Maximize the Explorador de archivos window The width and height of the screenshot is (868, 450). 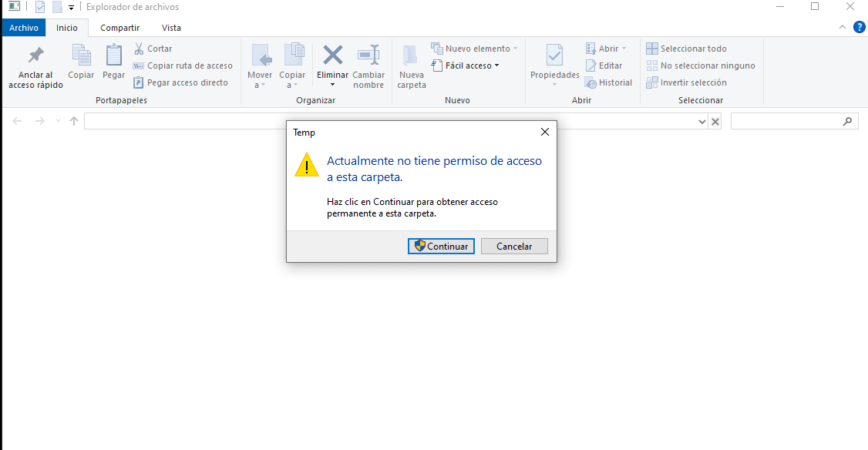coord(815,7)
